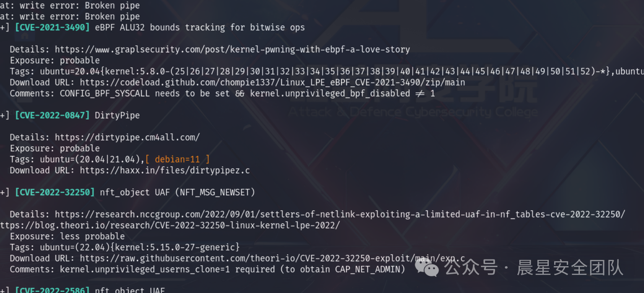Click the highlighted debian=11 tag
The width and height of the screenshot is (644, 293).
177,159
